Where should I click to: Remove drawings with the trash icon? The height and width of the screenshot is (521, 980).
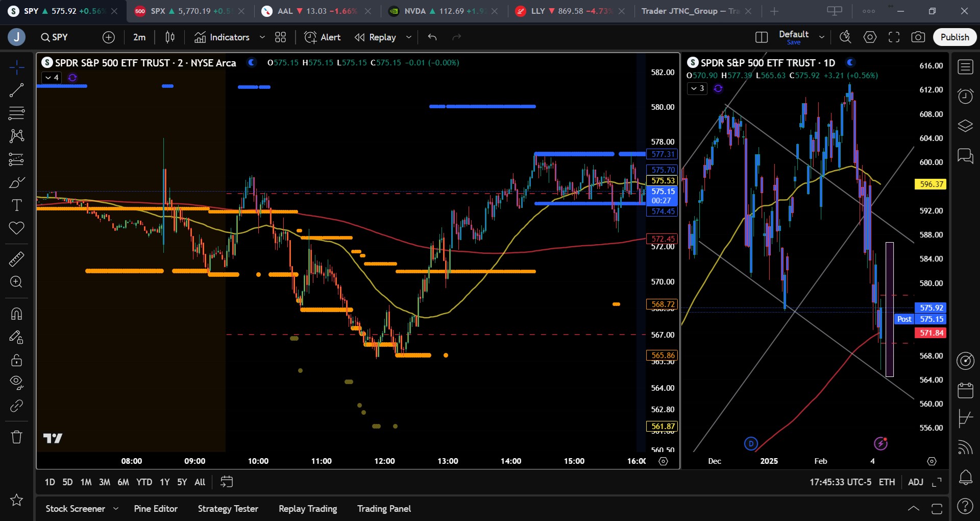(x=16, y=437)
